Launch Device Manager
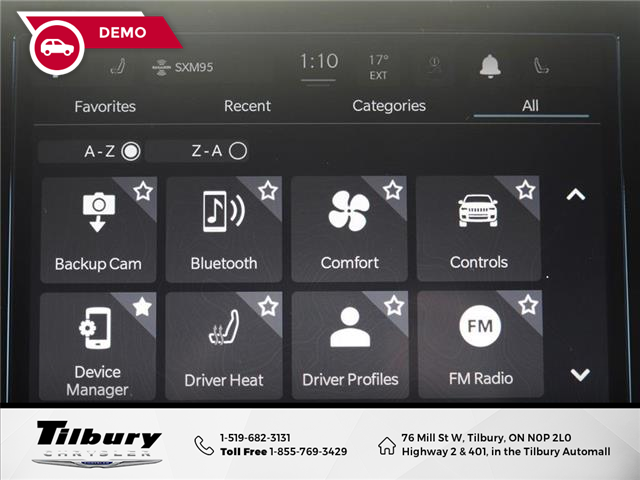640x480 pixels. tap(98, 346)
